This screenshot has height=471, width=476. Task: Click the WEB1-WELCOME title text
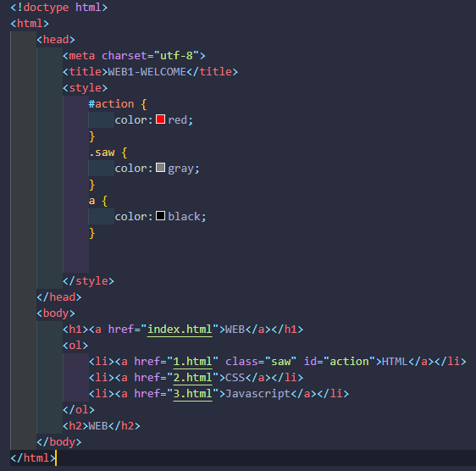point(147,72)
